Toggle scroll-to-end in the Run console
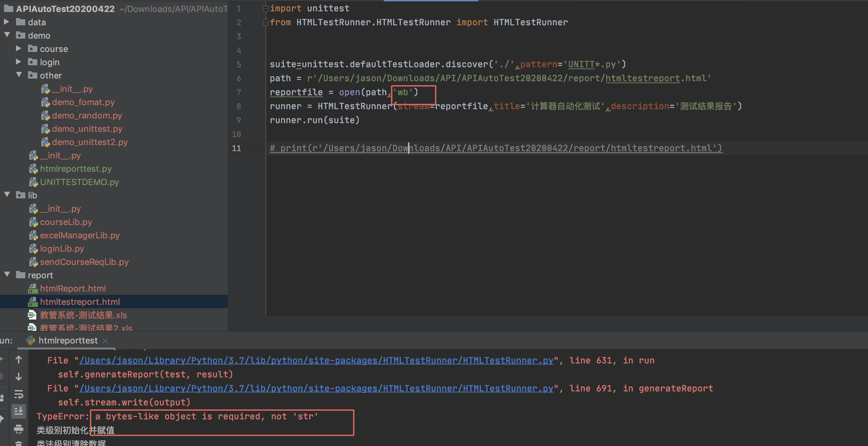Image resolution: width=868 pixels, height=446 pixels. [19, 411]
